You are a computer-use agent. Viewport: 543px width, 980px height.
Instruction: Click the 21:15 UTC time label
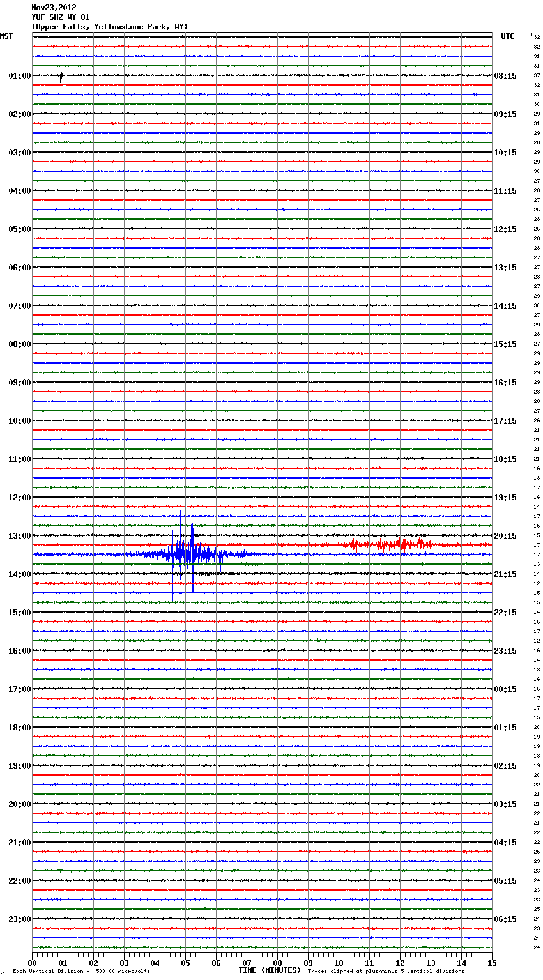tap(505, 574)
